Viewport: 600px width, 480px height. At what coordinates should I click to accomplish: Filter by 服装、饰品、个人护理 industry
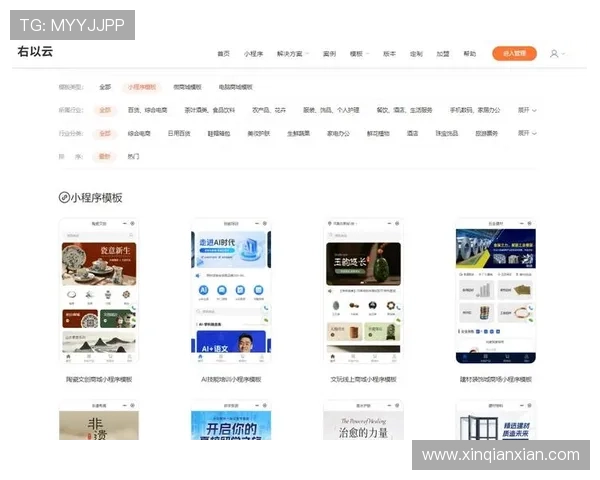coord(331,110)
